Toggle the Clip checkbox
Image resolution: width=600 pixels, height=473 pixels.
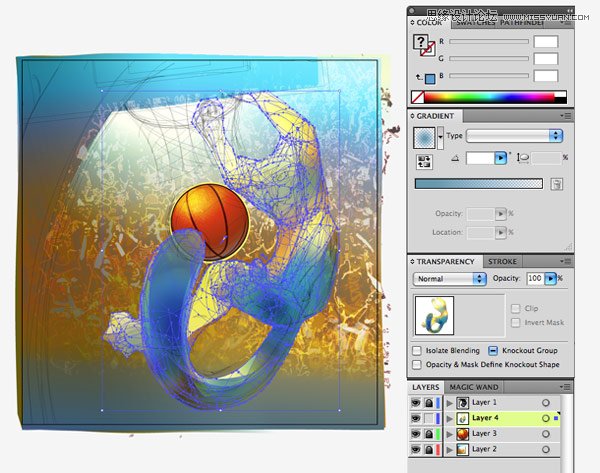click(516, 308)
